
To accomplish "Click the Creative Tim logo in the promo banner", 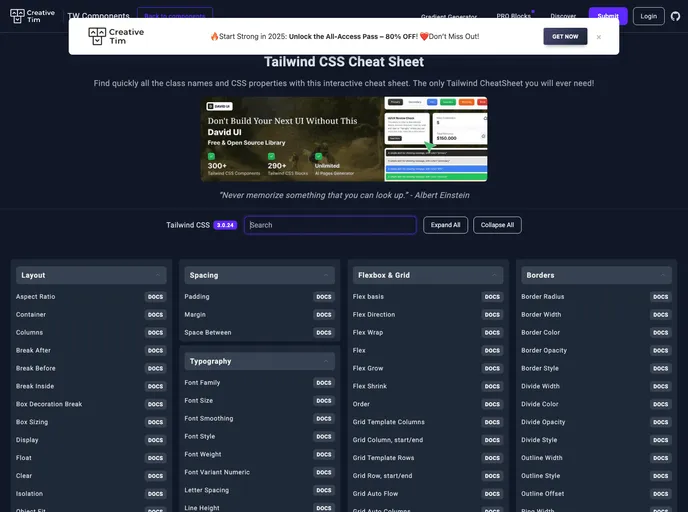I will tap(116, 36).
